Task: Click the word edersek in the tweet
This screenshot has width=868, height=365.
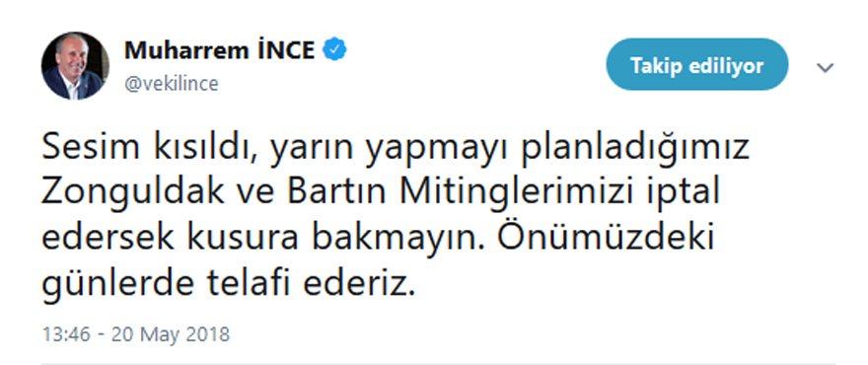Action: tap(109, 238)
